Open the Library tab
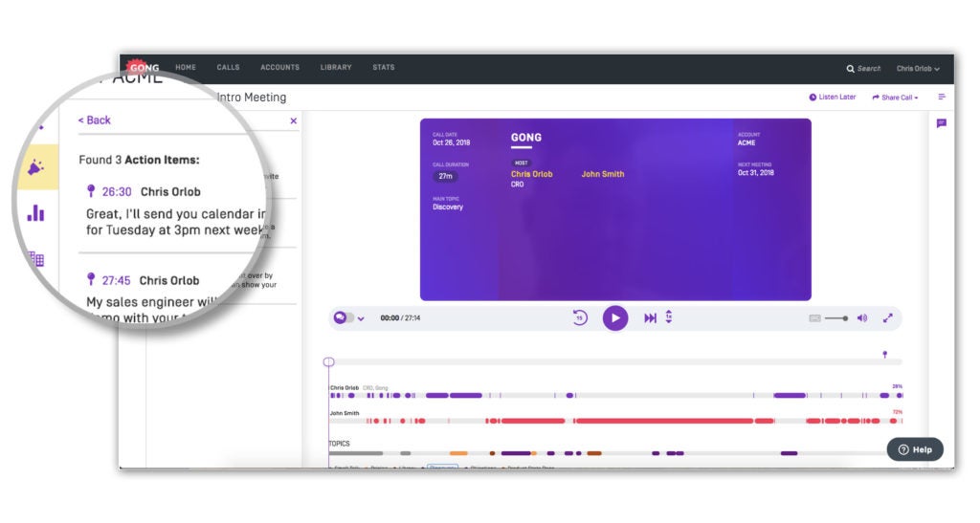Image resolution: width=980 pixels, height=523 pixels. point(336,67)
